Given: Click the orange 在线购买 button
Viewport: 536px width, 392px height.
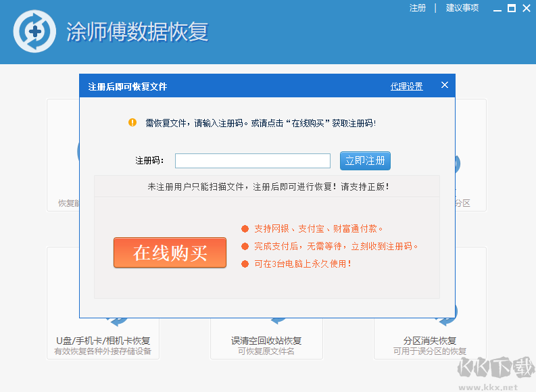Looking at the screenshot, I should 170,253.
